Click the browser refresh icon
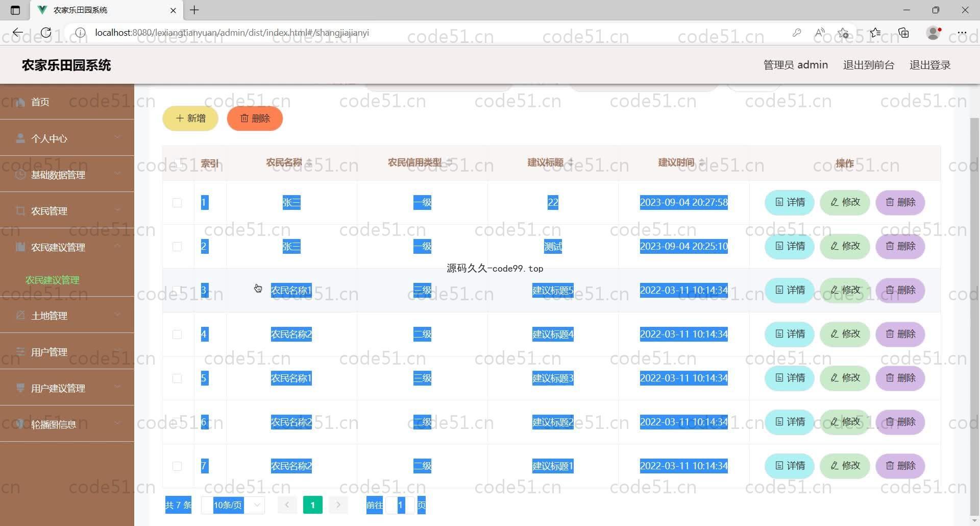This screenshot has height=526, width=980. [46, 33]
